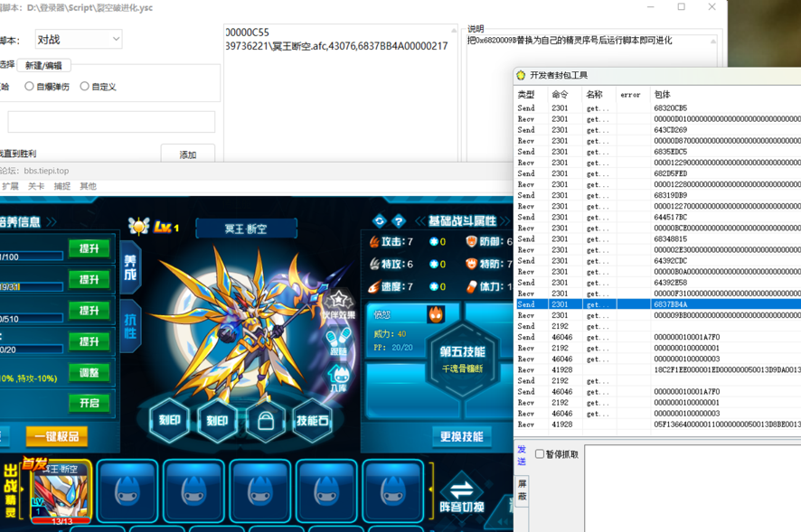This screenshot has width=801, height=532.
Task: Click the 更换技能 button
Action: (462, 437)
